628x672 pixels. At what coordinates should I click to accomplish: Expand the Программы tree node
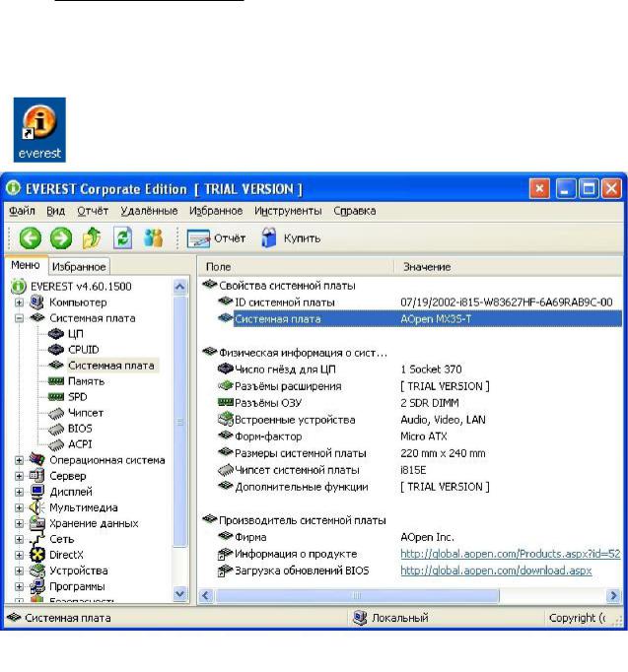pyautogui.click(x=19, y=586)
